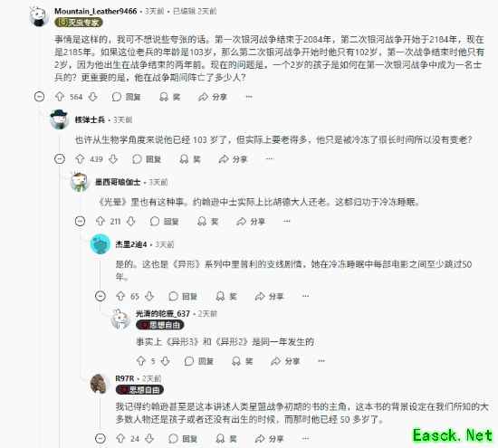Collapse the thread with 211 votes
This screenshot has height=448, width=498.
(80, 221)
